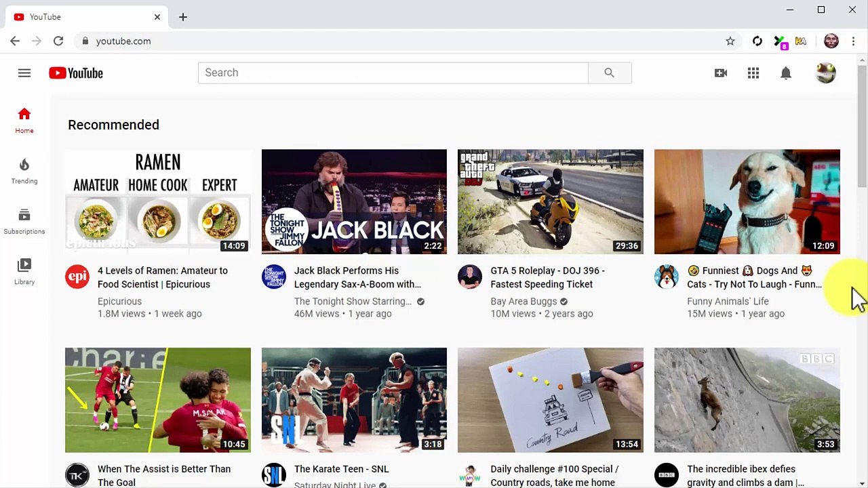This screenshot has height=488, width=868.
Task: Open the Country Road drawing thumbnail
Action: pyautogui.click(x=551, y=400)
